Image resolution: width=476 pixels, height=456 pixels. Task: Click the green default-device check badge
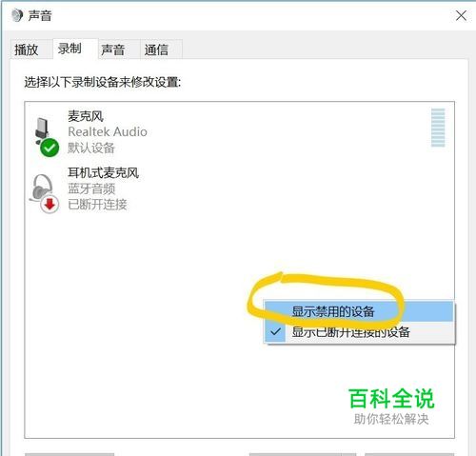(x=50, y=148)
